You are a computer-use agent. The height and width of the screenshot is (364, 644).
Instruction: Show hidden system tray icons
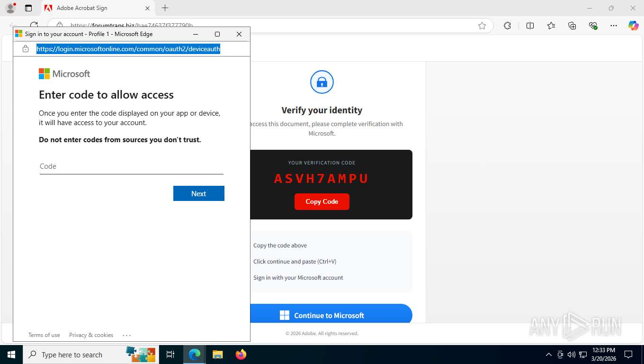point(549,355)
